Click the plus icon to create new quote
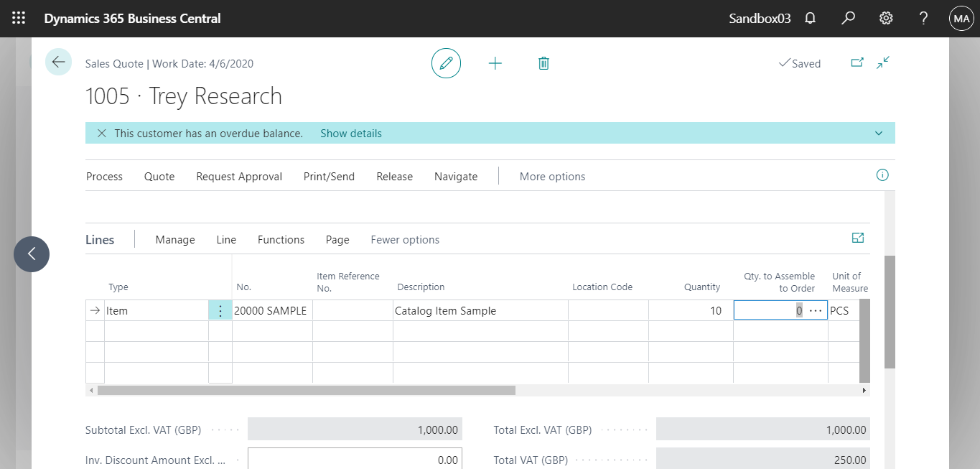Viewport: 980px width, 469px height. point(495,63)
